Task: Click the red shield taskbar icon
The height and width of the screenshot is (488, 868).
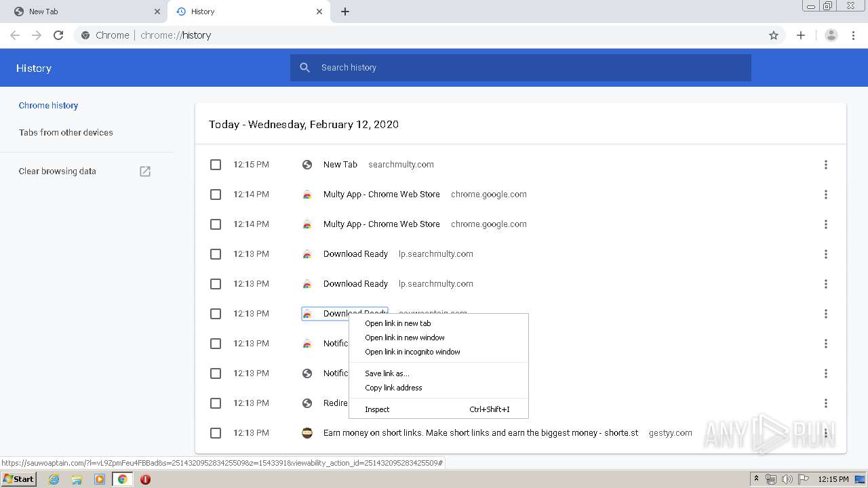Action: point(145,479)
